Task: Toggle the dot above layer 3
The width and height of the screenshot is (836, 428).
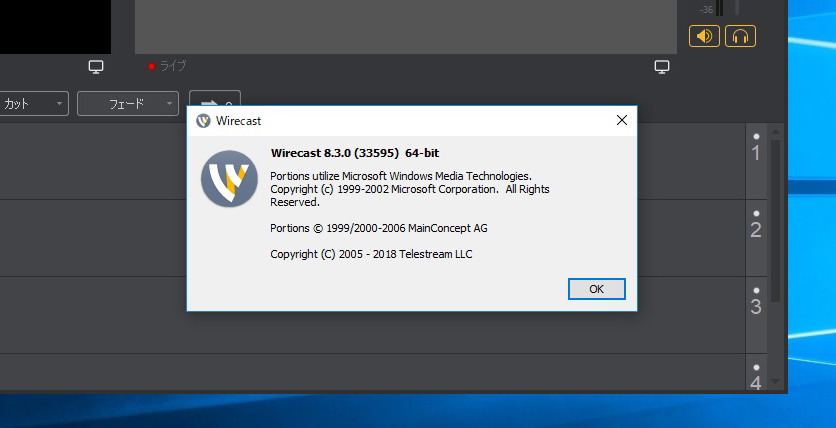Action: [756, 290]
